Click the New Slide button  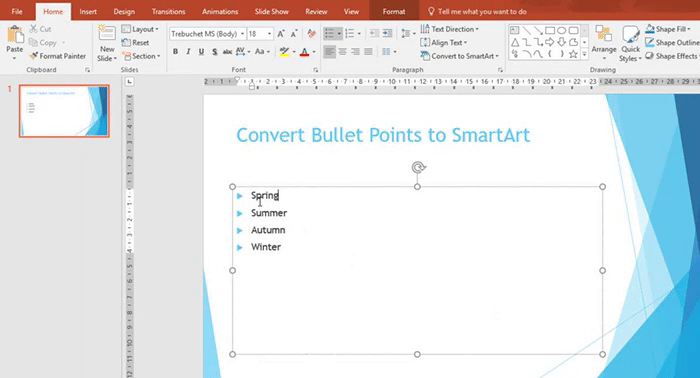107,43
